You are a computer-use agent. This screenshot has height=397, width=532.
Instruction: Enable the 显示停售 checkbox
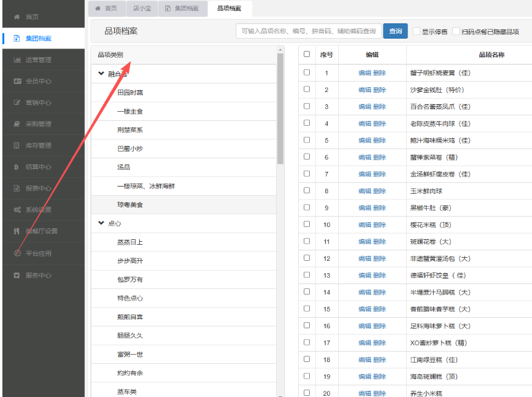pyautogui.click(x=417, y=31)
